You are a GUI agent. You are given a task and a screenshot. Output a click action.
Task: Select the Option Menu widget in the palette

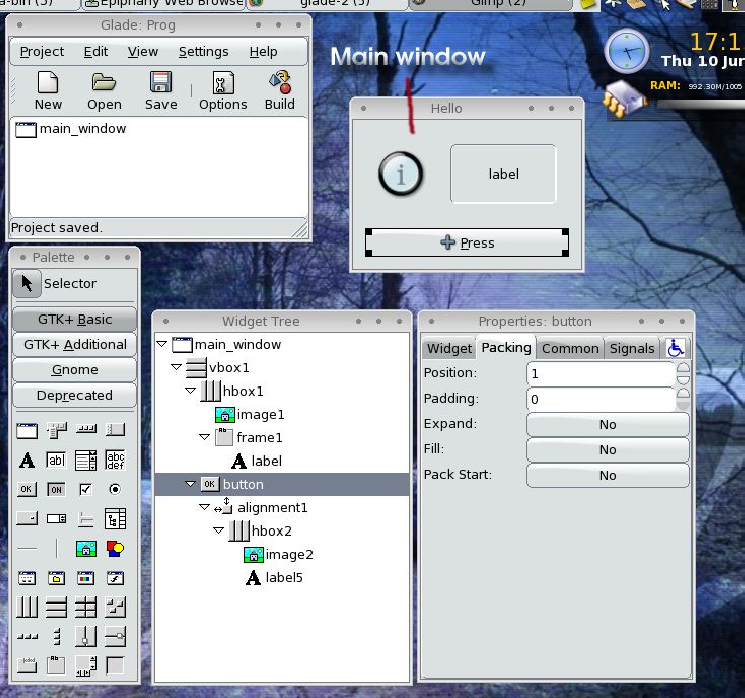(x=27, y=518)
